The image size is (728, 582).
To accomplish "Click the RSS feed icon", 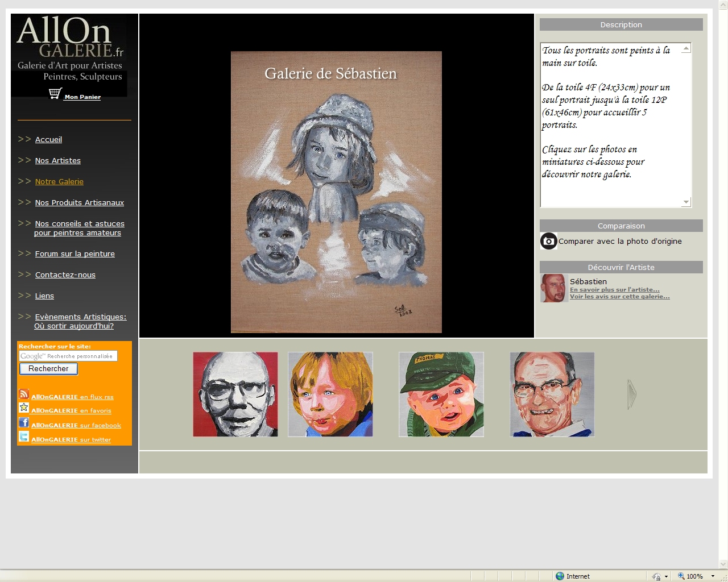I will coord(24,394).
